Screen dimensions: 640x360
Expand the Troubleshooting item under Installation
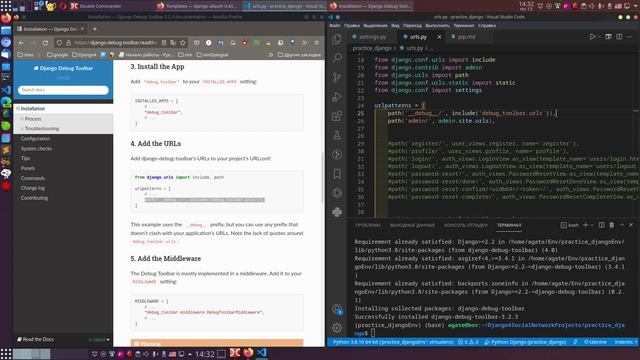(x=22, y=129)
